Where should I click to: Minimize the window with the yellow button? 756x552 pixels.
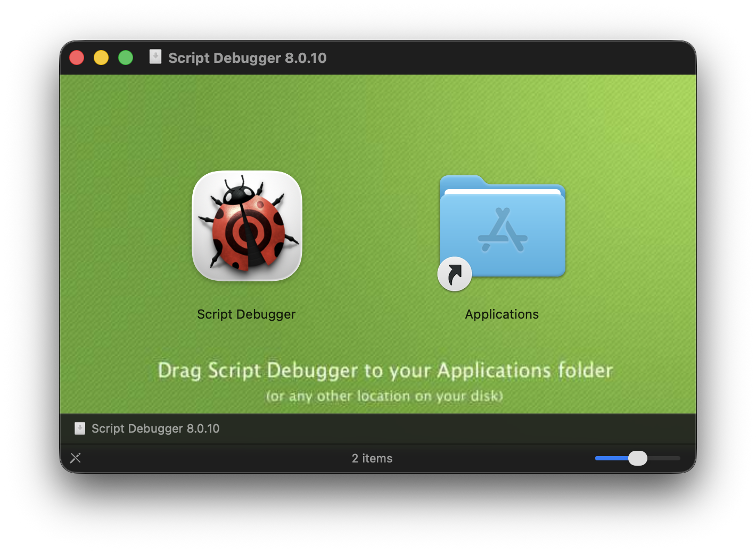click(x=101, y=58)
